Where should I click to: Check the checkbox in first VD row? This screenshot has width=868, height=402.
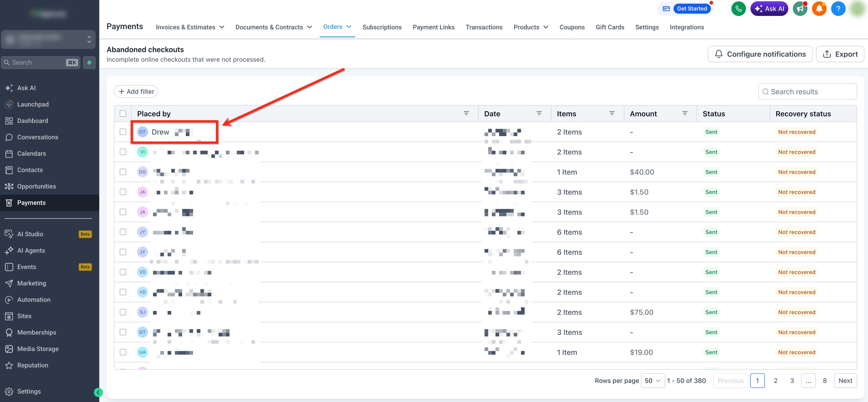tap(123, 272)
